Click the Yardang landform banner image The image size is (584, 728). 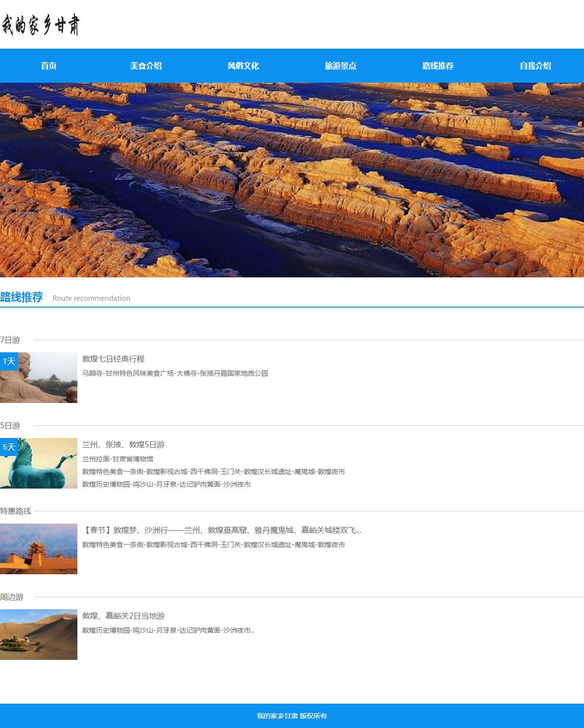(x=292, y=180)
